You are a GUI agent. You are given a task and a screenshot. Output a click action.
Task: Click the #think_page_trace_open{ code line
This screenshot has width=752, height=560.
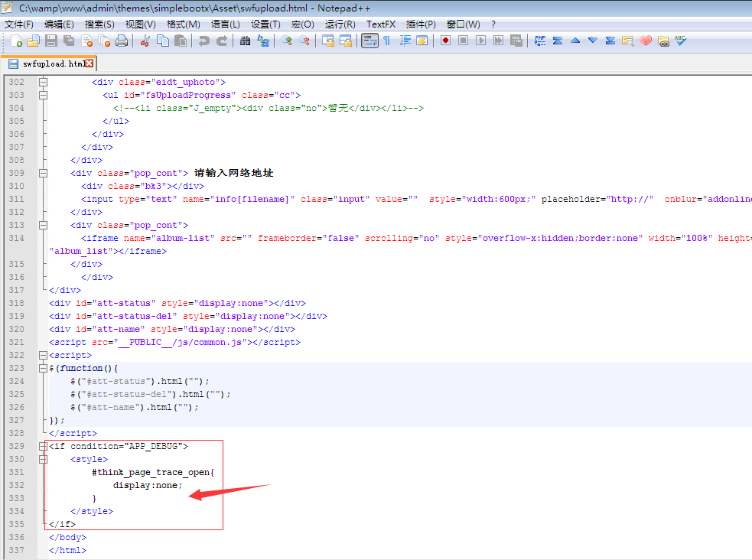point(153,472)
